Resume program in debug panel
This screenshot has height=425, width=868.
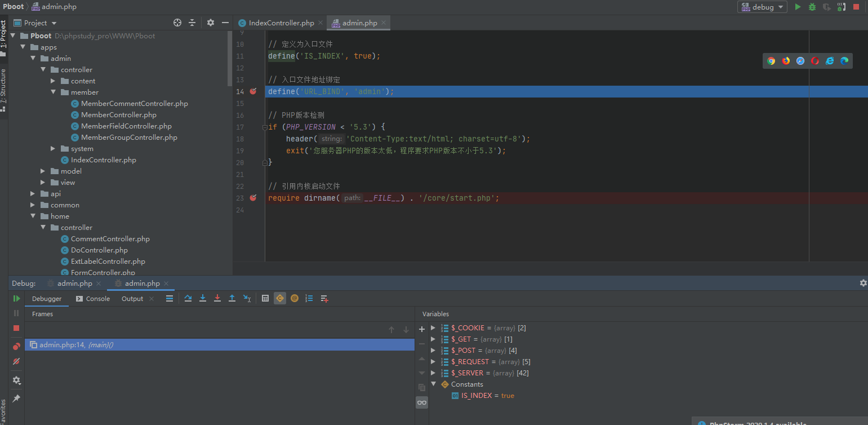point(16,299)
